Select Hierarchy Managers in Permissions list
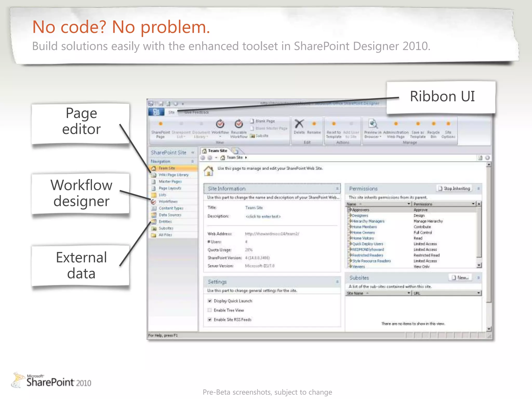 point(412,221)
